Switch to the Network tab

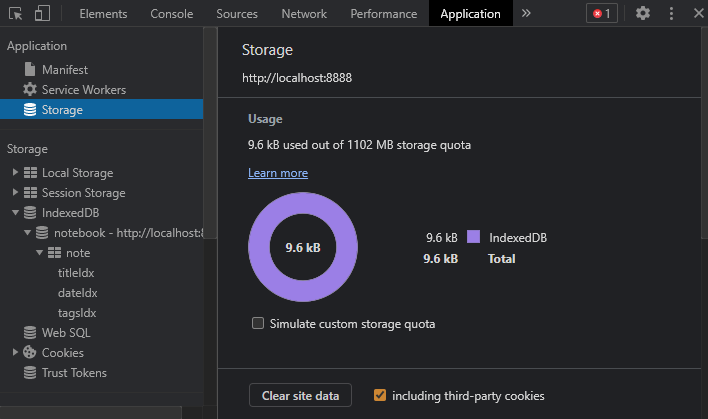coord(304,14)
